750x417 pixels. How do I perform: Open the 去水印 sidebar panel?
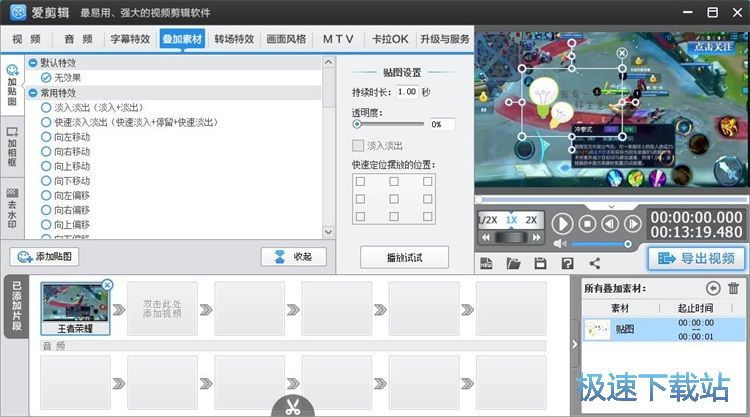click(x=12, y=208)
